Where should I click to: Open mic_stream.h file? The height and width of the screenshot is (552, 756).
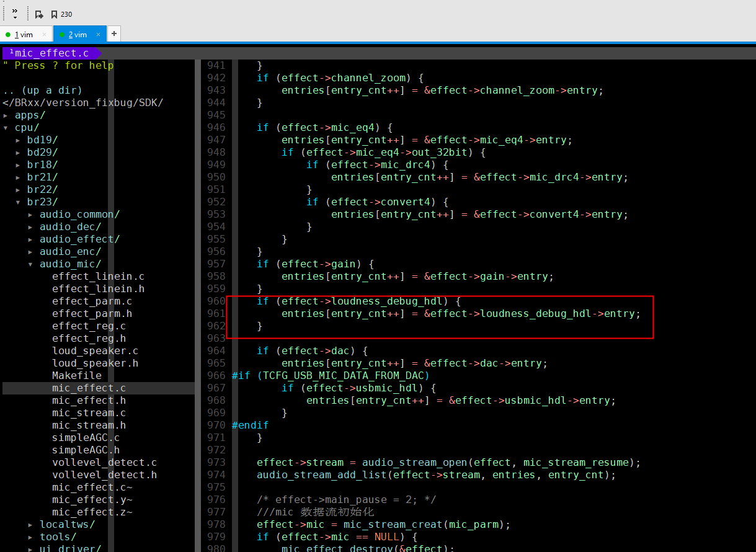click(89, 425)
